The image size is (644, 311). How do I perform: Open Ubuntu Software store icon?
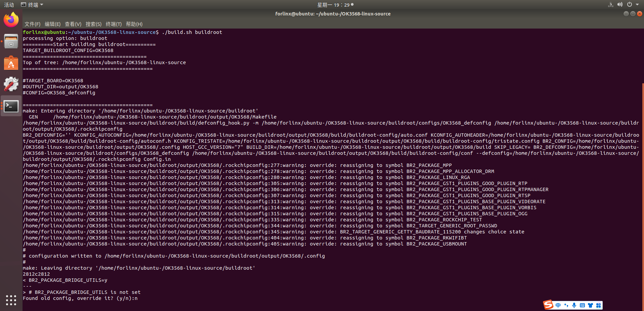(x=11, y=63)
